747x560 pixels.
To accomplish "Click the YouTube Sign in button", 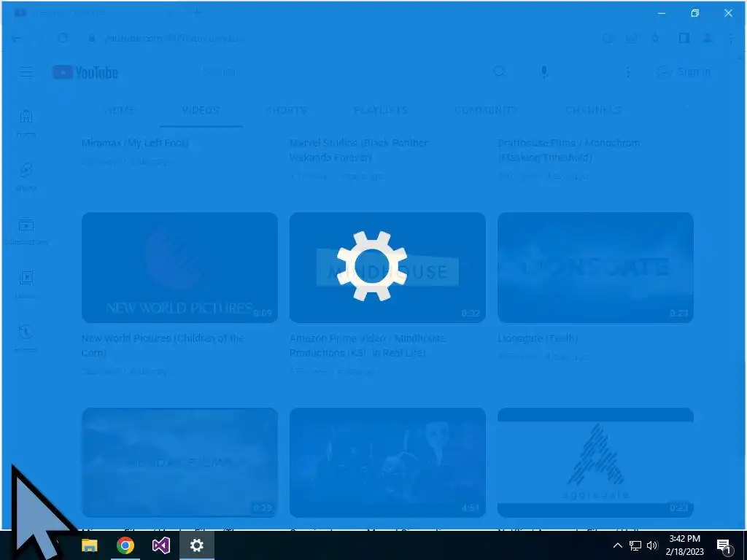I will click(684, 72).
